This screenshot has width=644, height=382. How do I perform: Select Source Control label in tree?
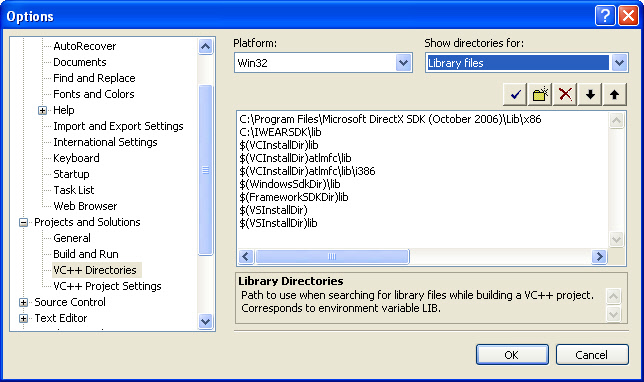tap(70, 302)
